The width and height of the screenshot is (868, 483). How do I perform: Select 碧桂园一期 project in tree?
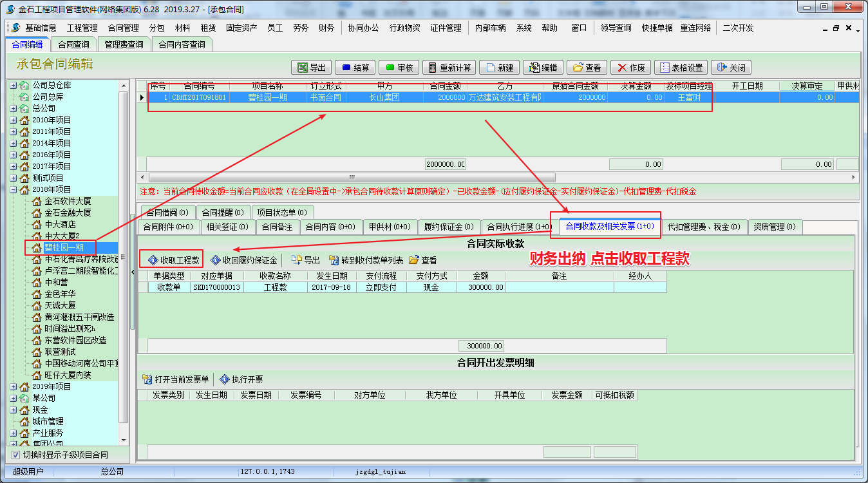(64, 247)
